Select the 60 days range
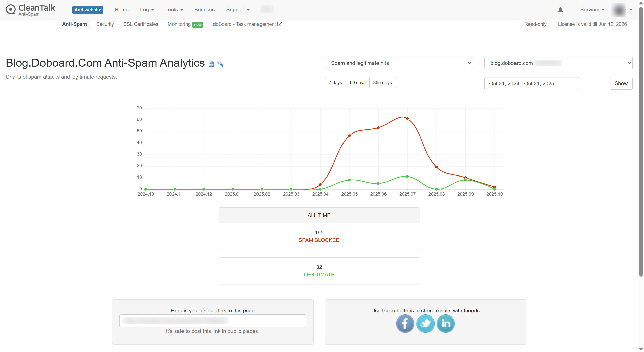The width and height of the screenshot is (644, 352). (357, 83)
